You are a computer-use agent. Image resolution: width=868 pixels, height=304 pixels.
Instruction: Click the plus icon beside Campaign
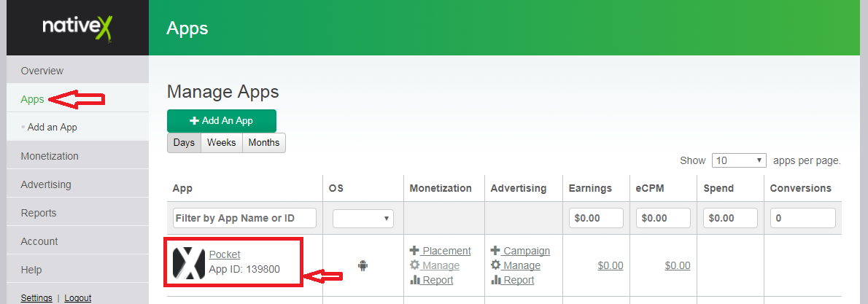point(496,251)
